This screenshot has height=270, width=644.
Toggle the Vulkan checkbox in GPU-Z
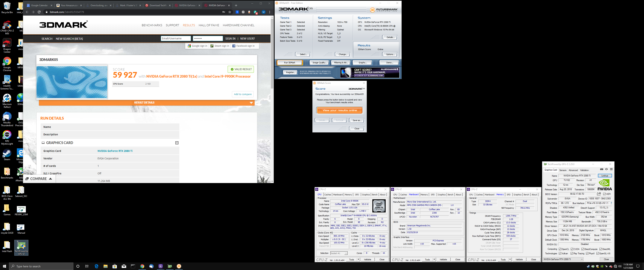560,253
